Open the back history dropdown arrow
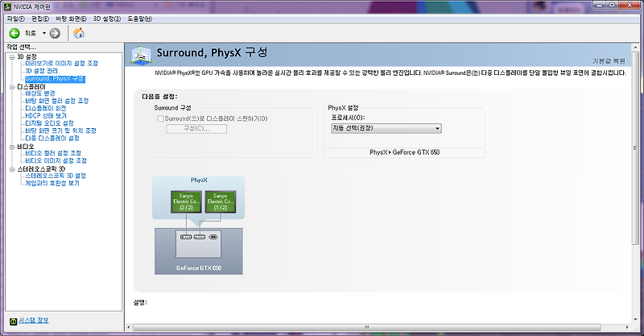 pyautogui.click(x=44, y=33)
